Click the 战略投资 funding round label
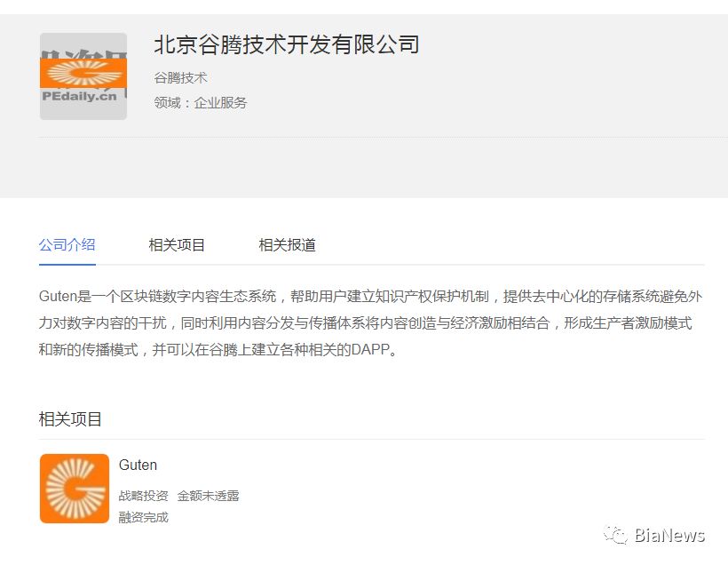Screen dimensions: 728x565 (143, 496)
